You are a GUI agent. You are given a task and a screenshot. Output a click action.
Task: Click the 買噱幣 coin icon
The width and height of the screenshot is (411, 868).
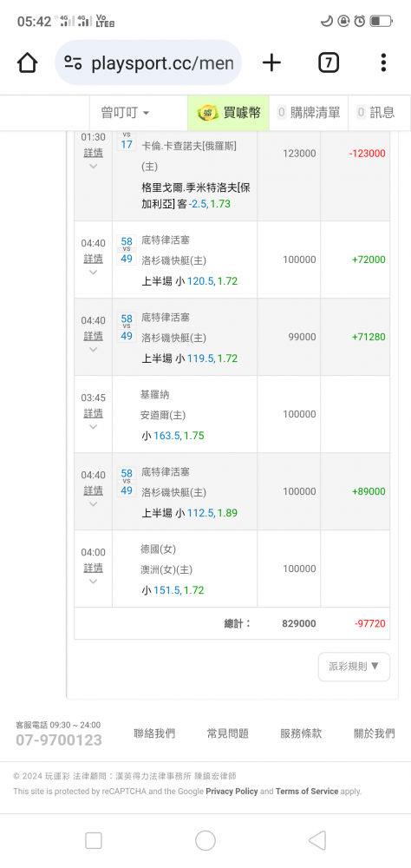pos(208,112)
